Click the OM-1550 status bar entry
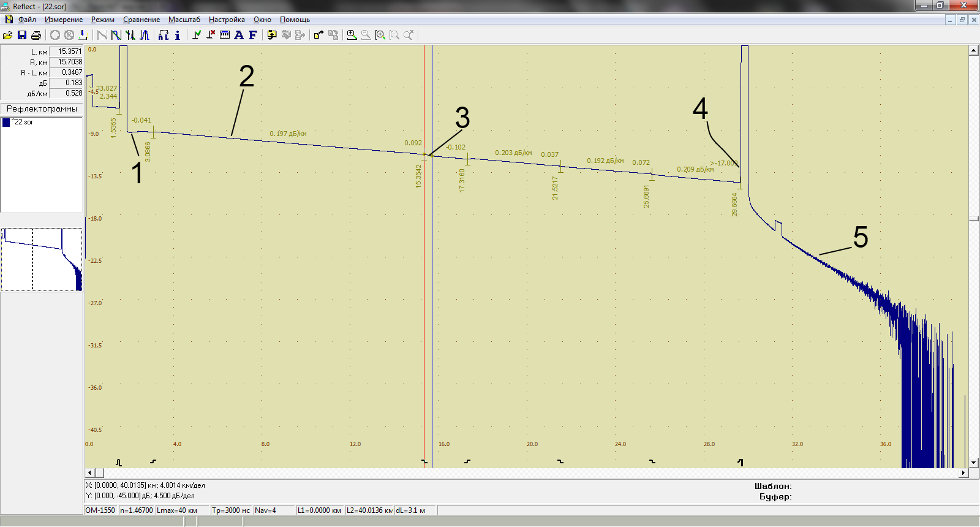This screenshot has width=980, height=527. pos(100,510)
